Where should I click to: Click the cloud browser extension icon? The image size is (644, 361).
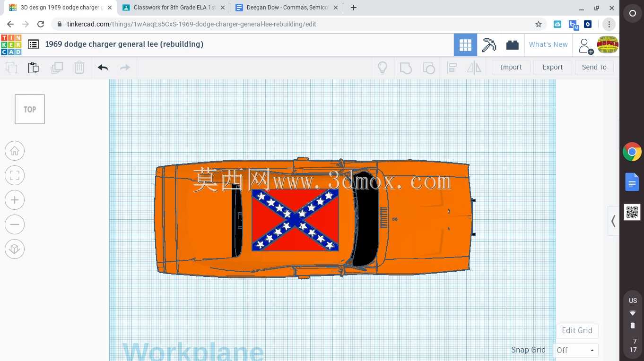tap(558, 24)
